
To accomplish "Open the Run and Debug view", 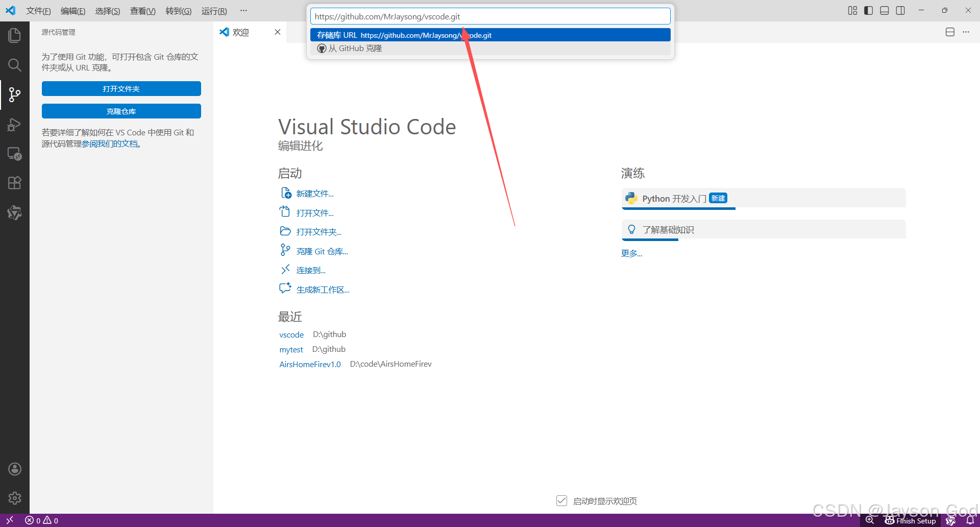I will pyautogui.click(x=15, y=124).
